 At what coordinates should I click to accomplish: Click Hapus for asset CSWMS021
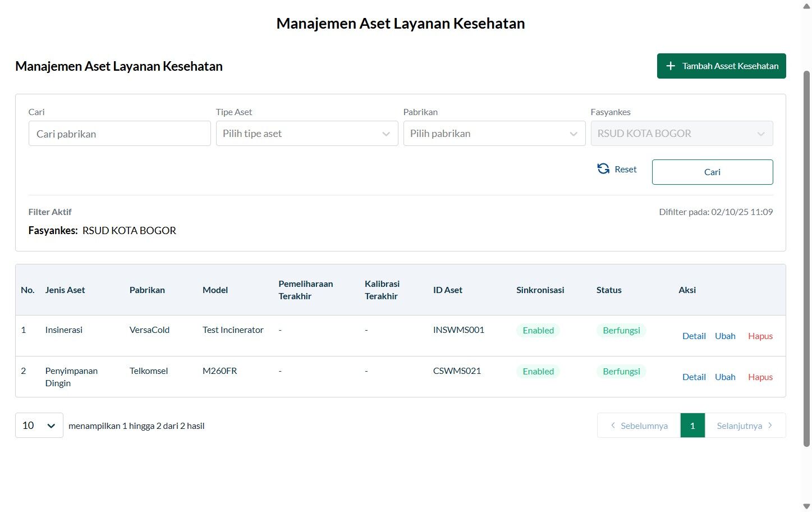[x=760, y=377]
